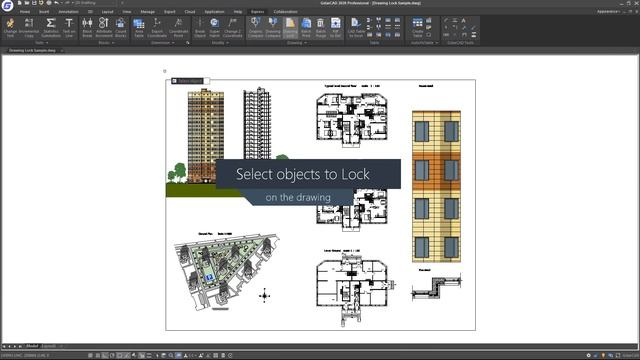Open the Manage ribbon tab
The height and width of the screenshot is (360, 640).
(x=147, y=12)
